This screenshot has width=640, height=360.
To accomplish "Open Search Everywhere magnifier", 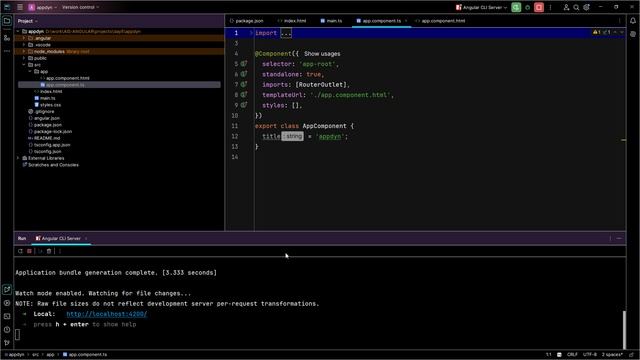I will 576,7.
